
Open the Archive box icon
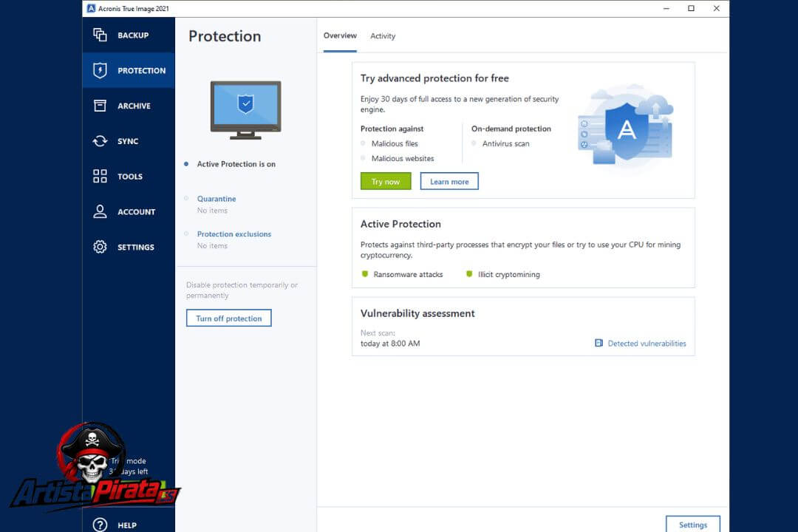(100, 106)
